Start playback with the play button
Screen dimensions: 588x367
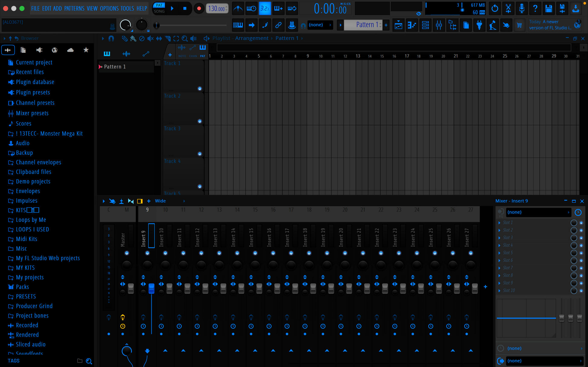click(172, 8)
